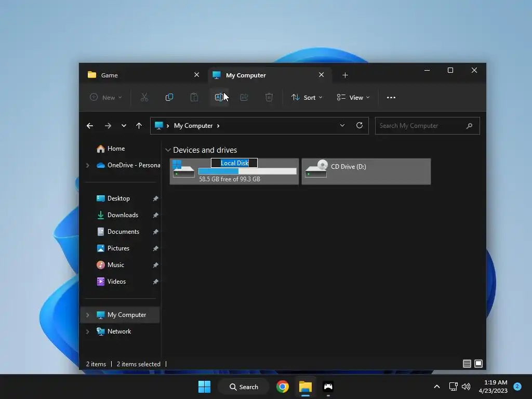
Task: Click '58.5 GB free of 99.3 GB' text
Action: (230, 179)
